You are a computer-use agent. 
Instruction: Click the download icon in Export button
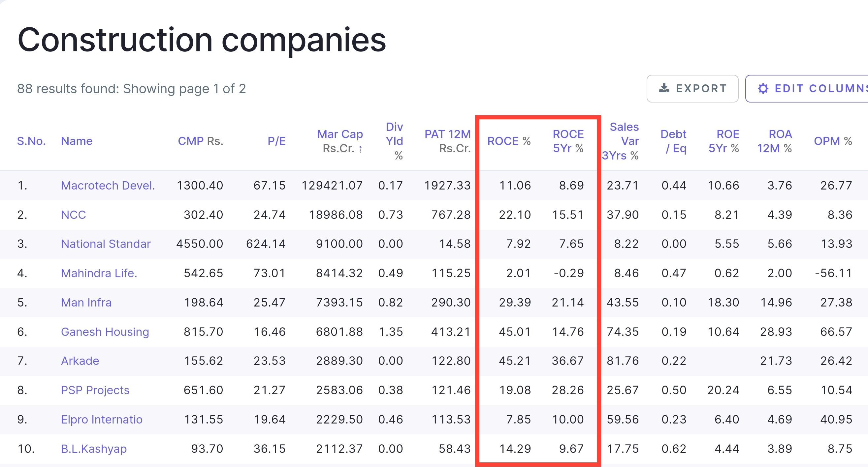click(664, 88)
